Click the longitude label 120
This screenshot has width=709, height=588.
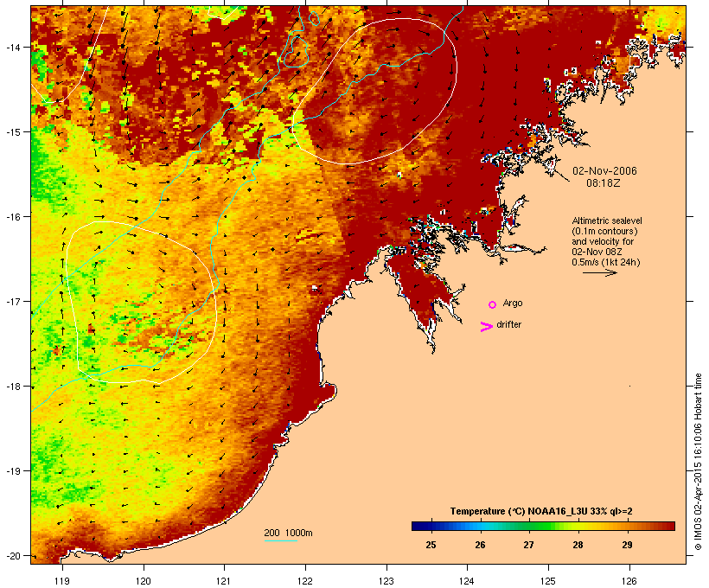point(144,581)
